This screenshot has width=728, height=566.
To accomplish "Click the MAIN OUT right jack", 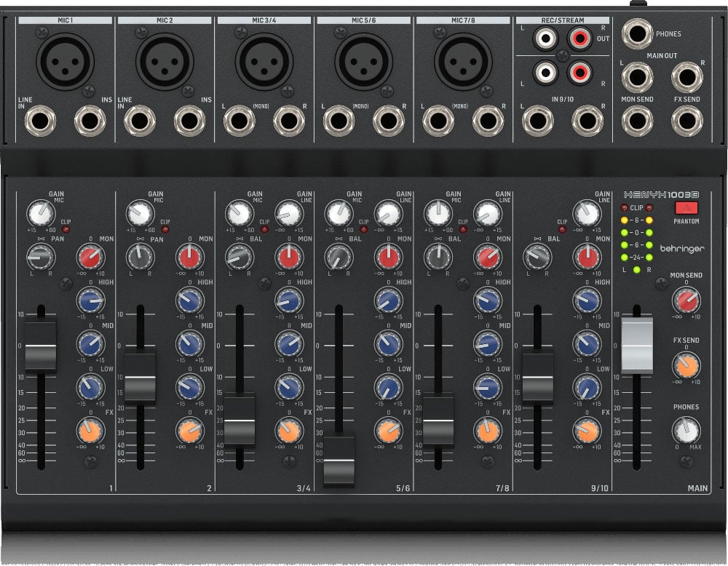I will pos(687,77).
